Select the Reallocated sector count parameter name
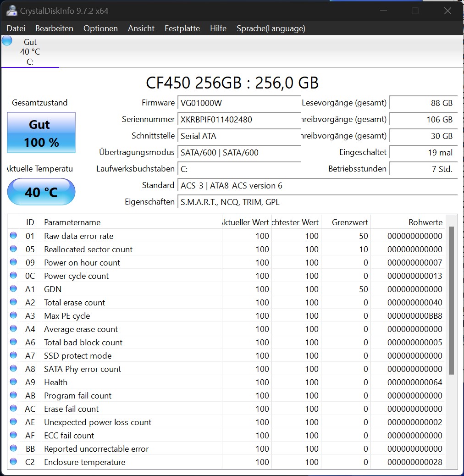This screenshot has height=476, width=464. coord(88,249)
